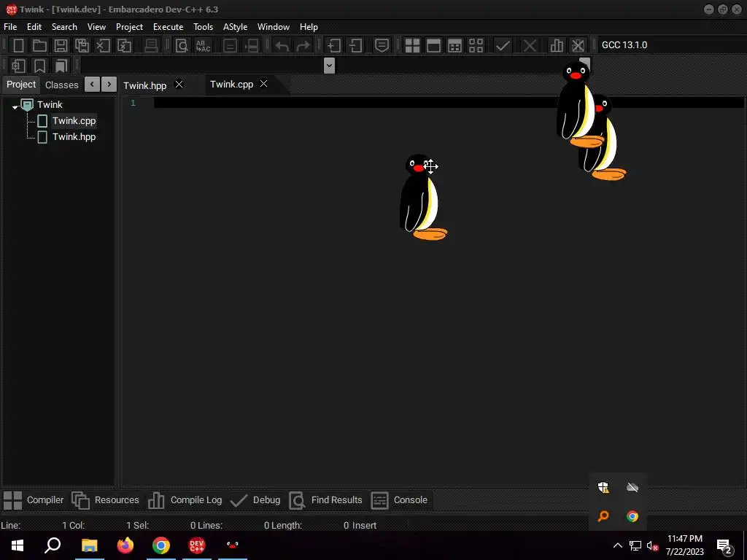Viewport: 747px width, 560px height.
Task: Close the Twink.hpp tab
Action: coord(179,85)
